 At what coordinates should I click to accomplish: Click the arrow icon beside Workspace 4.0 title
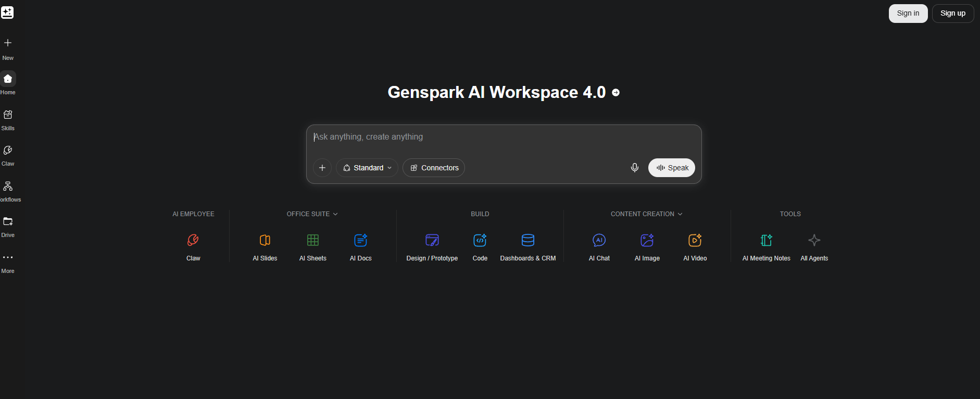coord(615,92)
